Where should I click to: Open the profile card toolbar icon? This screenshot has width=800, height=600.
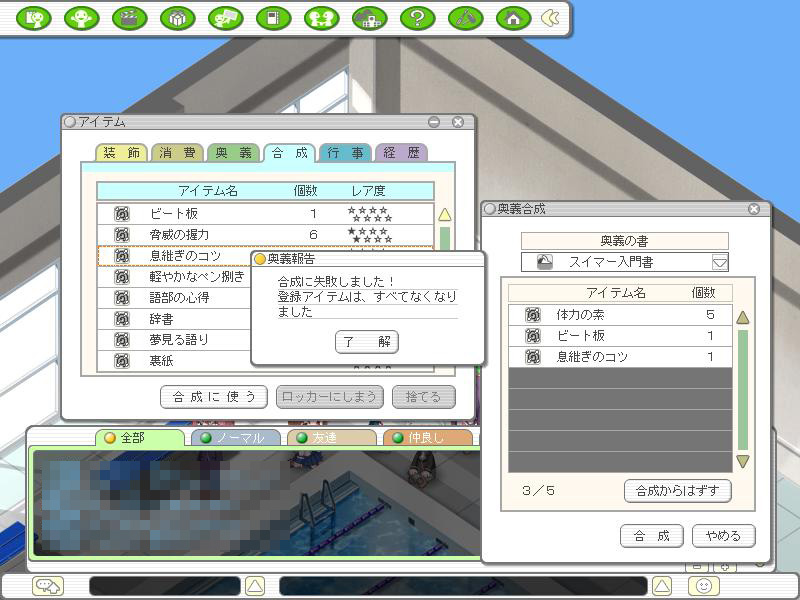34,19
